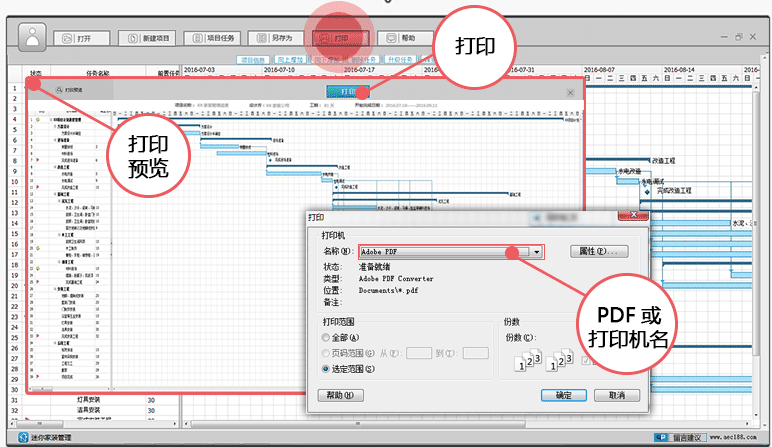Click the 向上摆放 button
Screen dimensions: 772x447
290,60
